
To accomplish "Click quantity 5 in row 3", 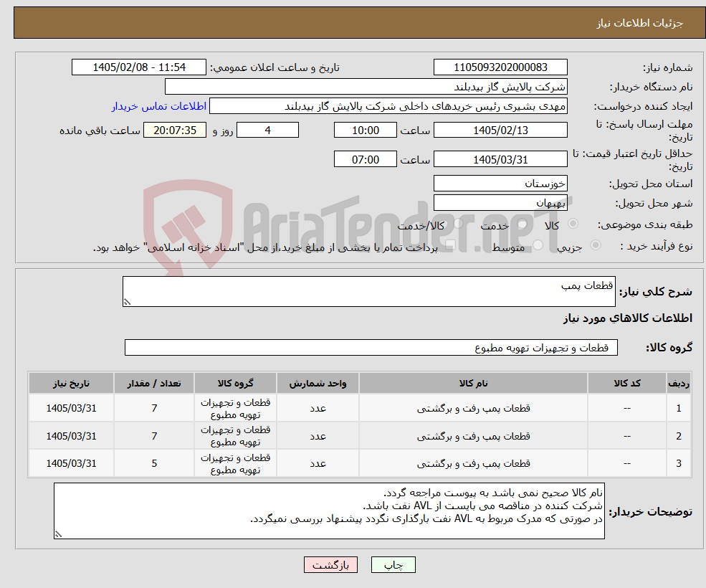I will point(154,463).
